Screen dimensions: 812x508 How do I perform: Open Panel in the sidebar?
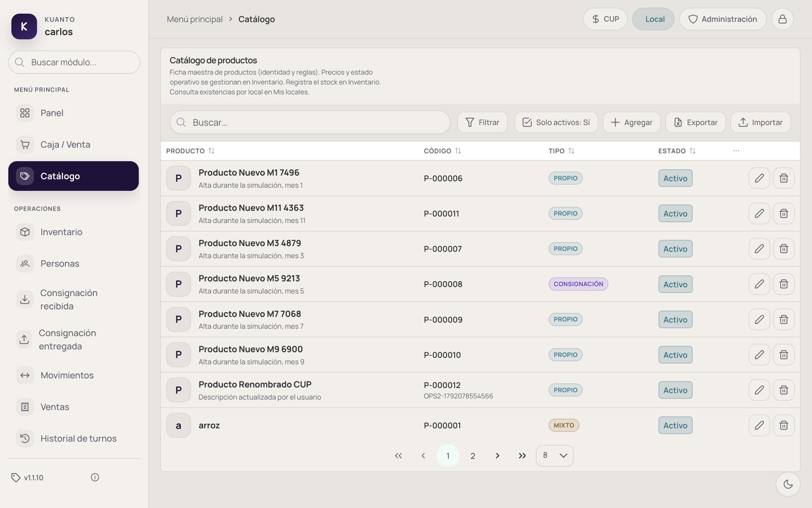(74, 113)
